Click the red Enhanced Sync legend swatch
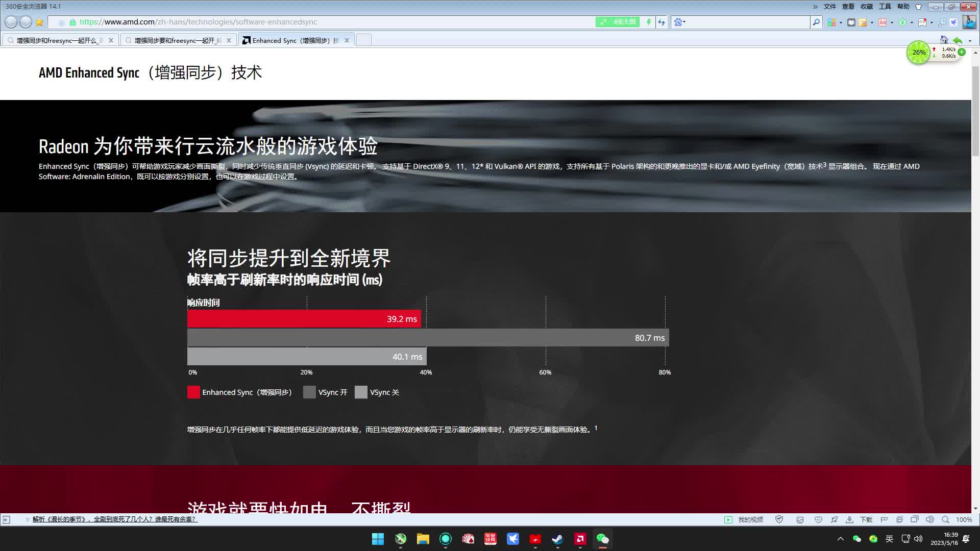Screen dimensions: 980x551 tap(193, 392)
